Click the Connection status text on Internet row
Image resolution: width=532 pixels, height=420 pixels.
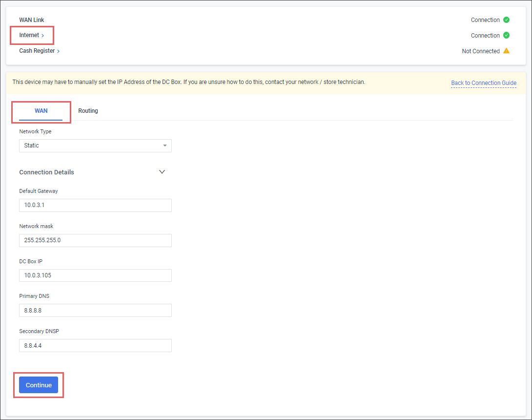485,36
